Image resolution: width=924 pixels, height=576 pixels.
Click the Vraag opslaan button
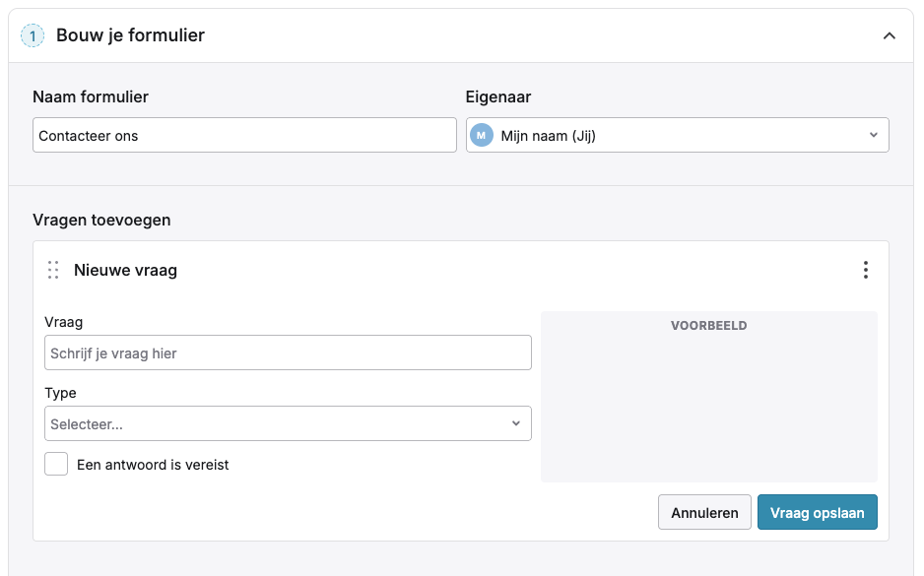tap(818, 512)
